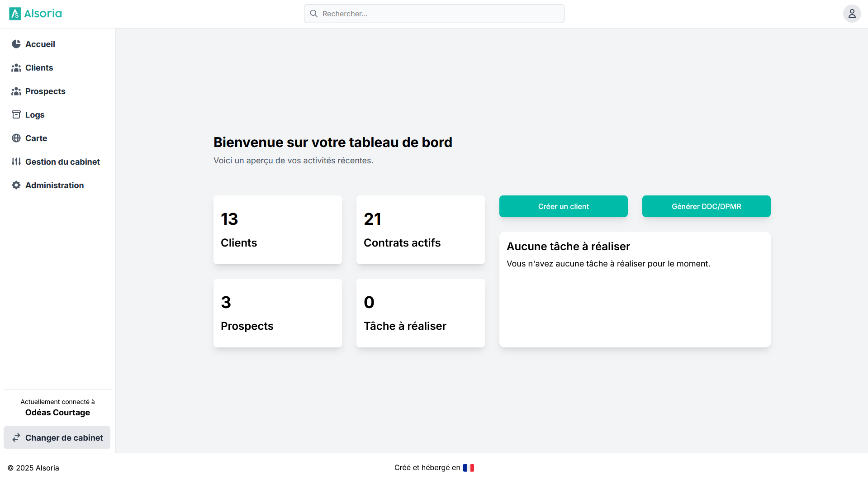
Task: Open the 3 Prospects stat card
Action: point(277,313)
